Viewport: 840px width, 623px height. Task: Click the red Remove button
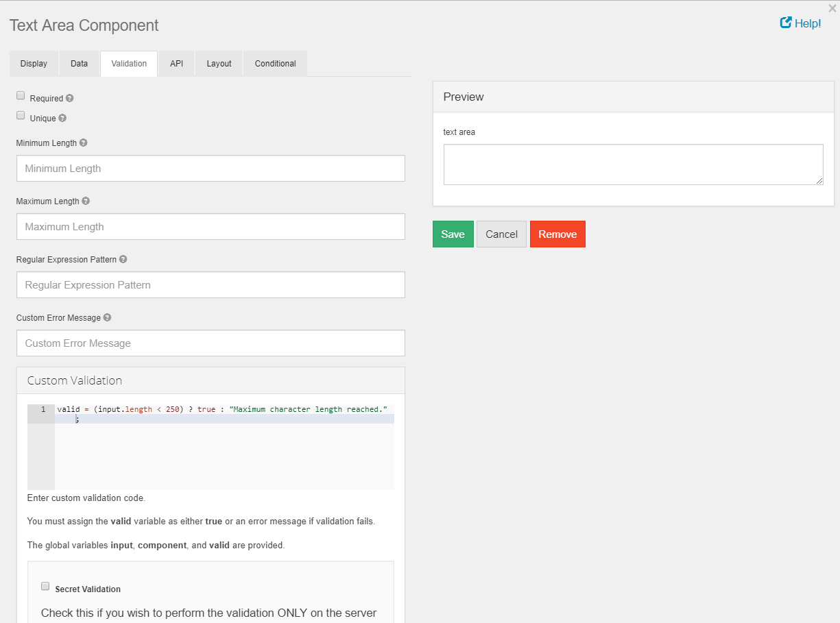click(557, 234)
